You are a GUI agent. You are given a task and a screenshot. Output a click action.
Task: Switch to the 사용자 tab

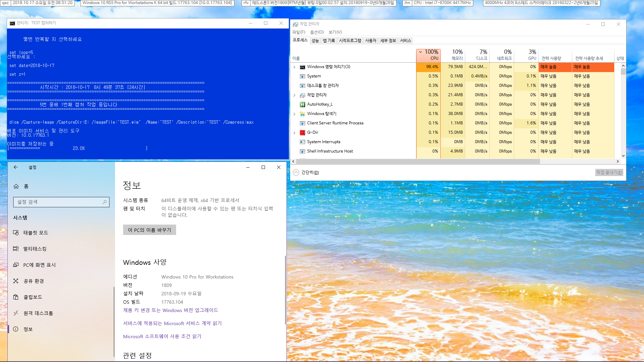[371, 41]
